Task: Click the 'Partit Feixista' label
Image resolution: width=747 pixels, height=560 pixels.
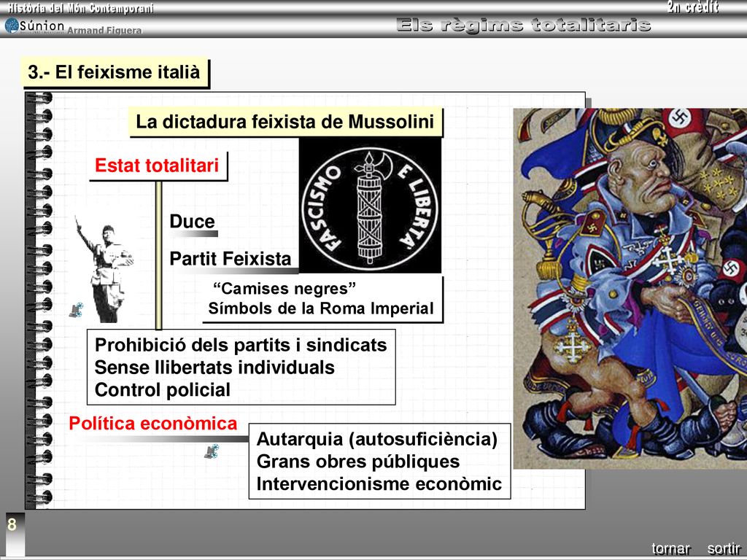Action: pos(230,259)
